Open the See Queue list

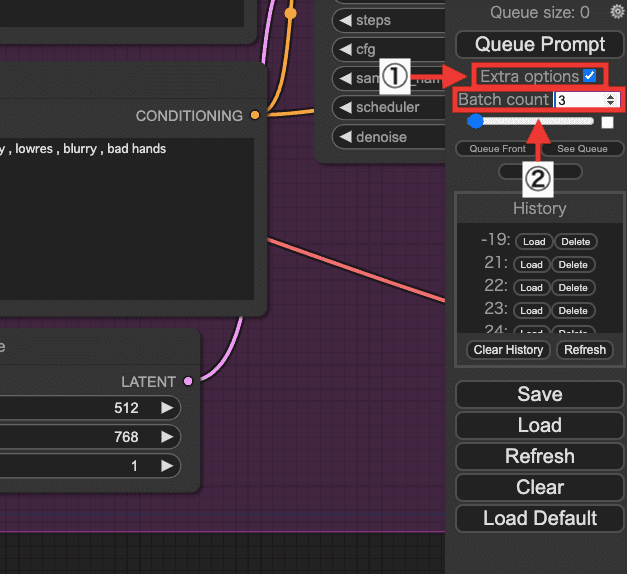click(582, 149)
